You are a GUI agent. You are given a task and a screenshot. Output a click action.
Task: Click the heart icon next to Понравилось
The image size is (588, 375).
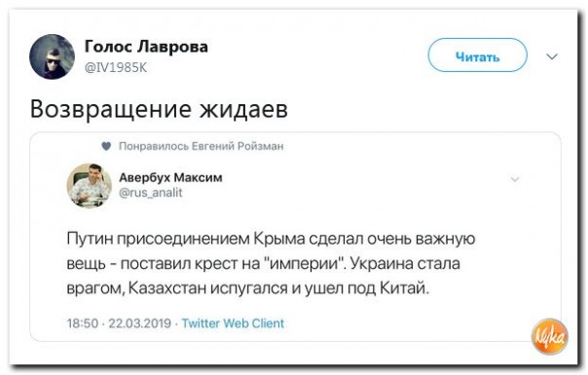[x=106, y=146]
